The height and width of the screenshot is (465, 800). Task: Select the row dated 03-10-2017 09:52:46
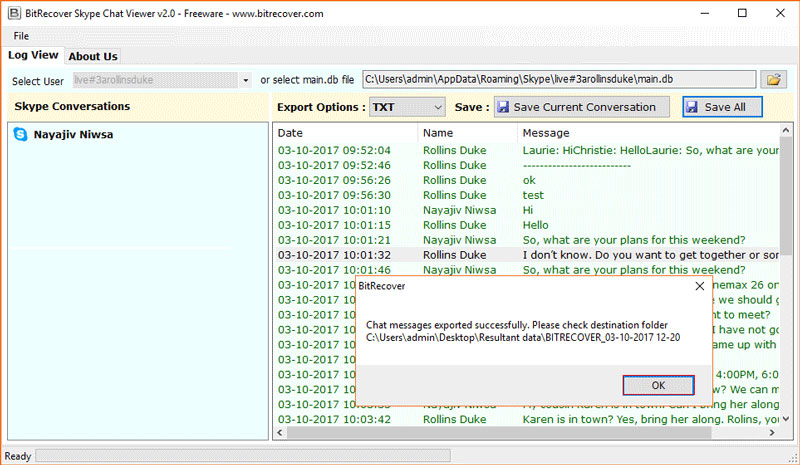528,165
